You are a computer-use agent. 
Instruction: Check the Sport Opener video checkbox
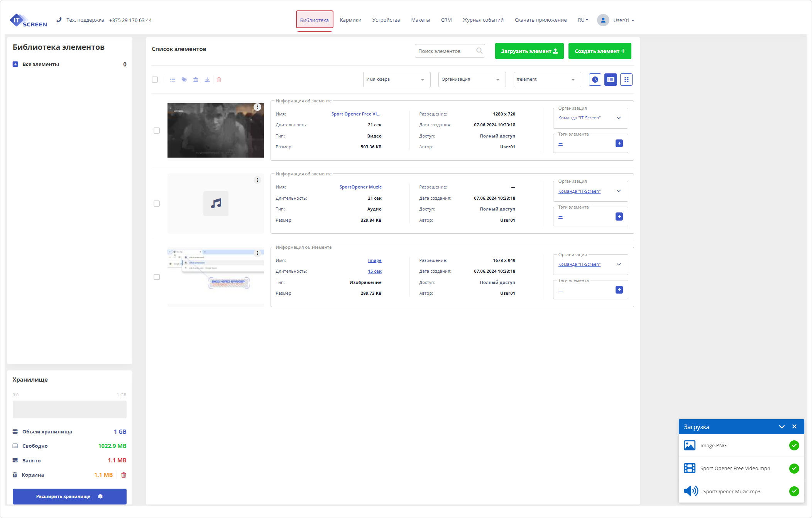pos(157,131)
